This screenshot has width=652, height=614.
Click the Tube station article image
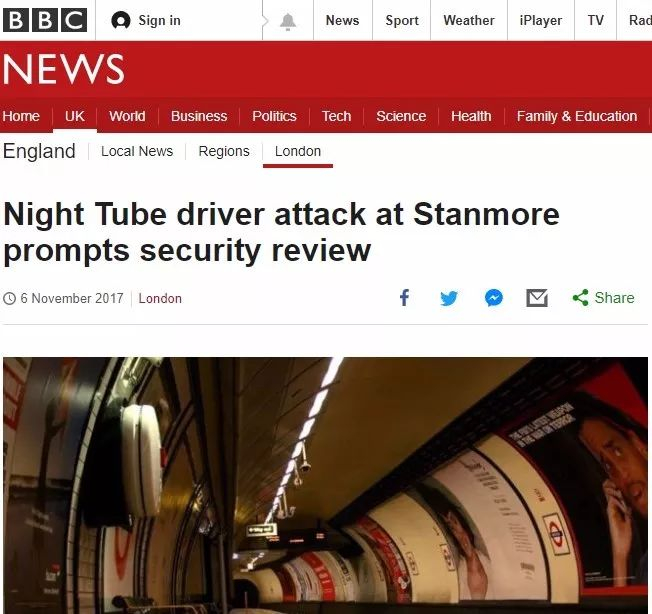[x=325, y=485]
